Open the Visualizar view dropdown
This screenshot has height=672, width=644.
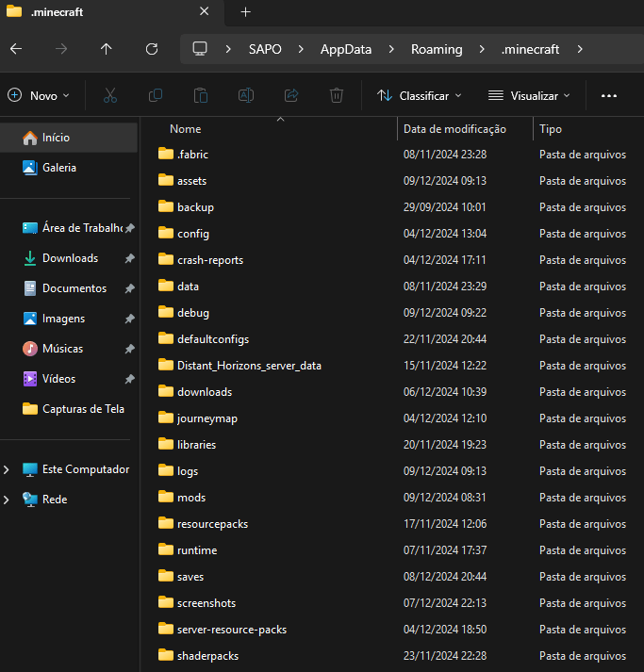[x=530, y=95]
